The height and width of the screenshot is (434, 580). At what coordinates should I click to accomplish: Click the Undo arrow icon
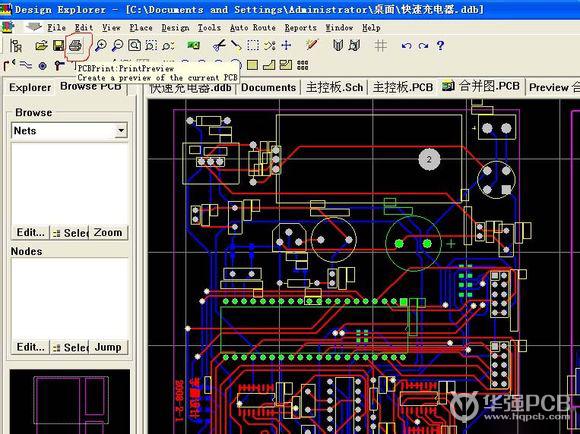click(406, 46)
